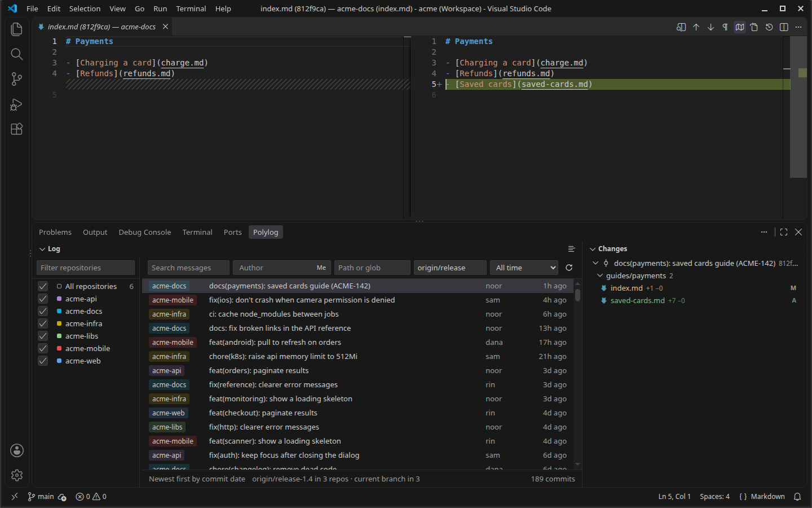Screen dimensions: 812x508
Task: Uncheck the acme-infra repository checkbox
Action: (43, 323)
